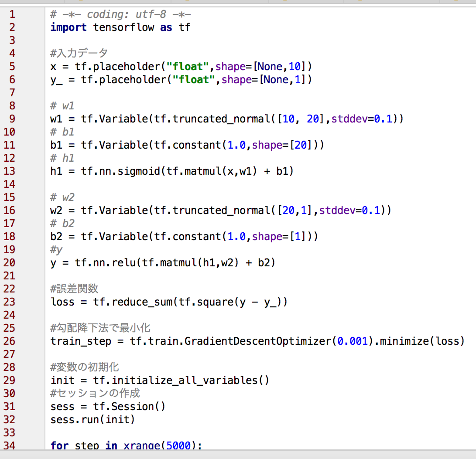The image size is (476, 459).
Task: Place cursor on the '#入力データ' comment
Action: point(79,53)
